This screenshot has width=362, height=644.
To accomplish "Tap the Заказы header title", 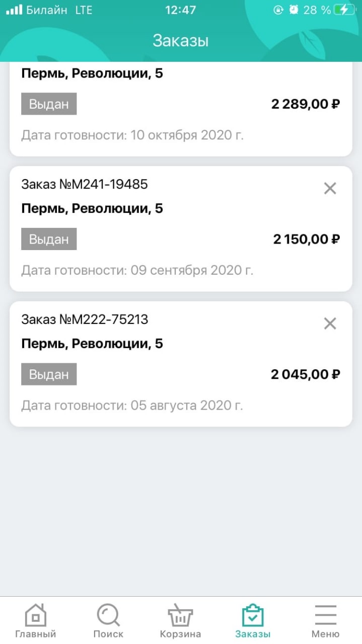I will (x=181, y=41).
